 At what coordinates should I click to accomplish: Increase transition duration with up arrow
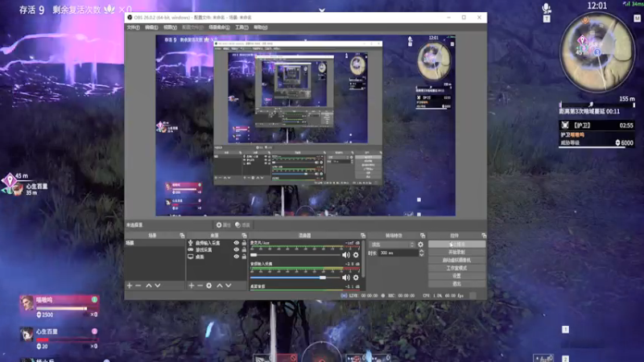click(421, 251)
